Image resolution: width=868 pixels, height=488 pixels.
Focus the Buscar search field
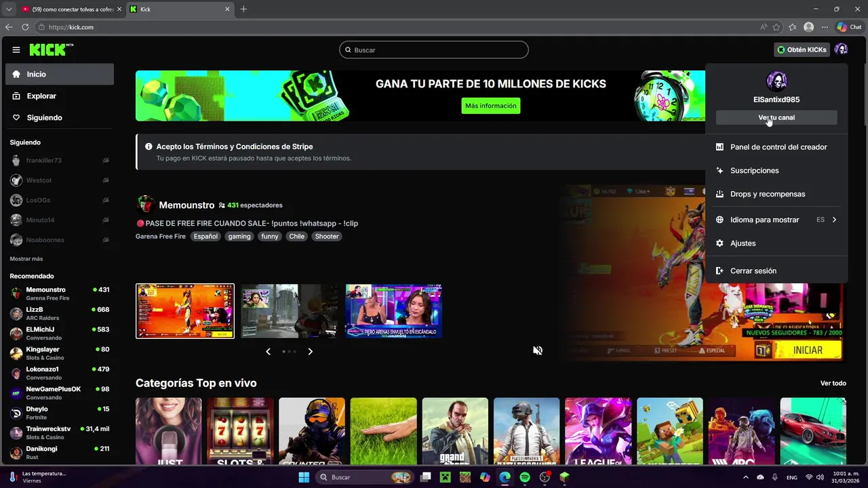click(434, 49)
